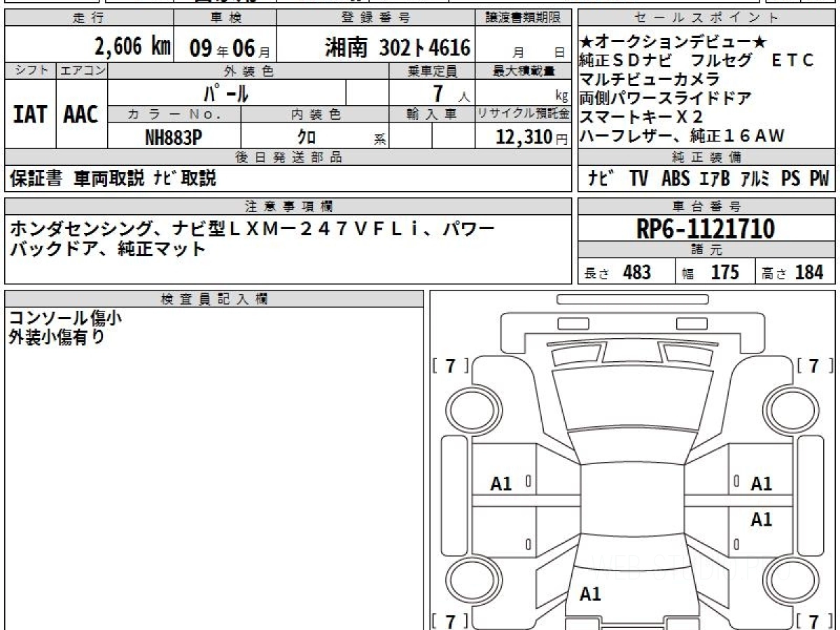Image resolution: width=840 pixels, height=630 pixels.
Task: Select the length value 483
Action: 637,272
